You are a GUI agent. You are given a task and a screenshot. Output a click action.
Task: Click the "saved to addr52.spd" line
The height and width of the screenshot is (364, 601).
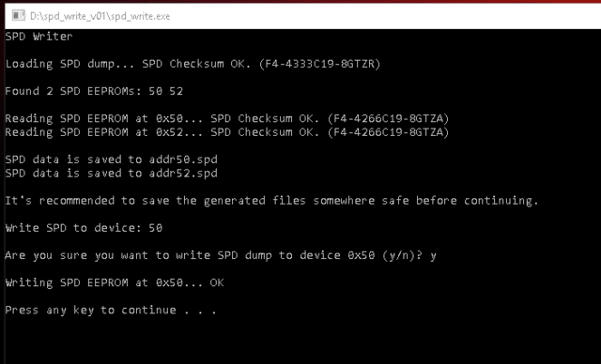[x=111, y=174]
